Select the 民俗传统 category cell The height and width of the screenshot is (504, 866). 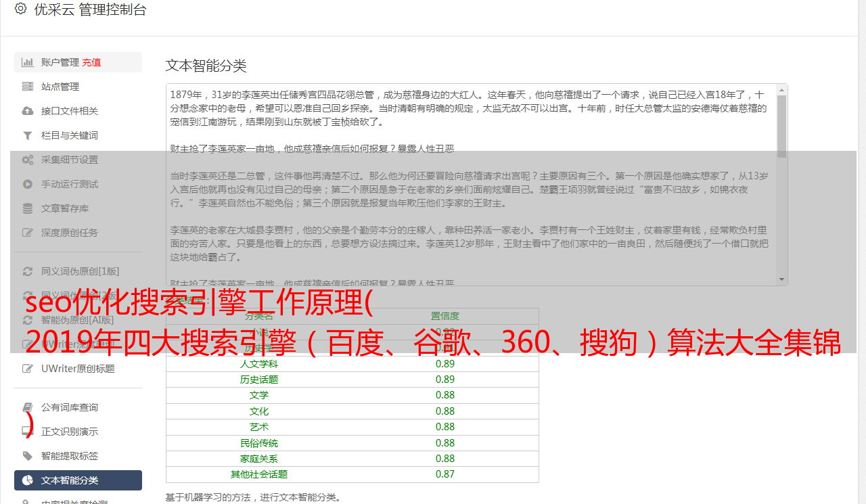pyautogui.click(x=259, y=443)
